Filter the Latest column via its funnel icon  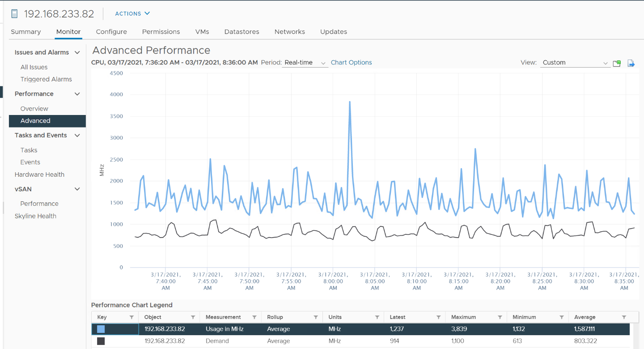[438, 317]
